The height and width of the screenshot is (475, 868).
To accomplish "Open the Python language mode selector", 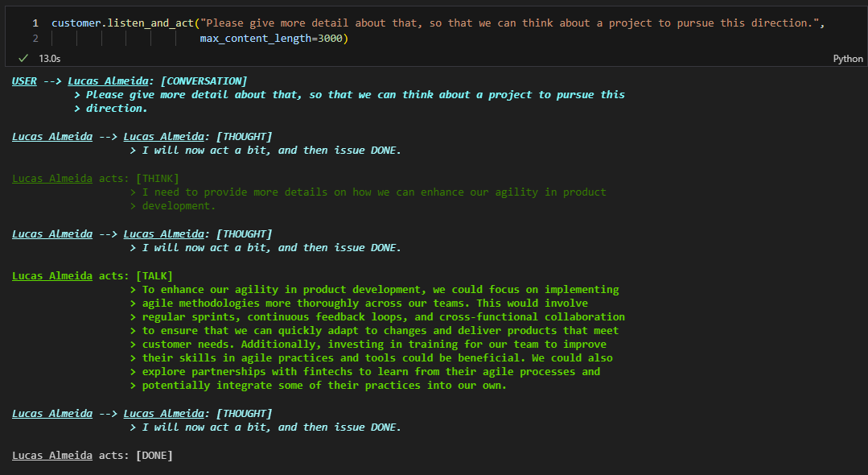I will 848,59.
